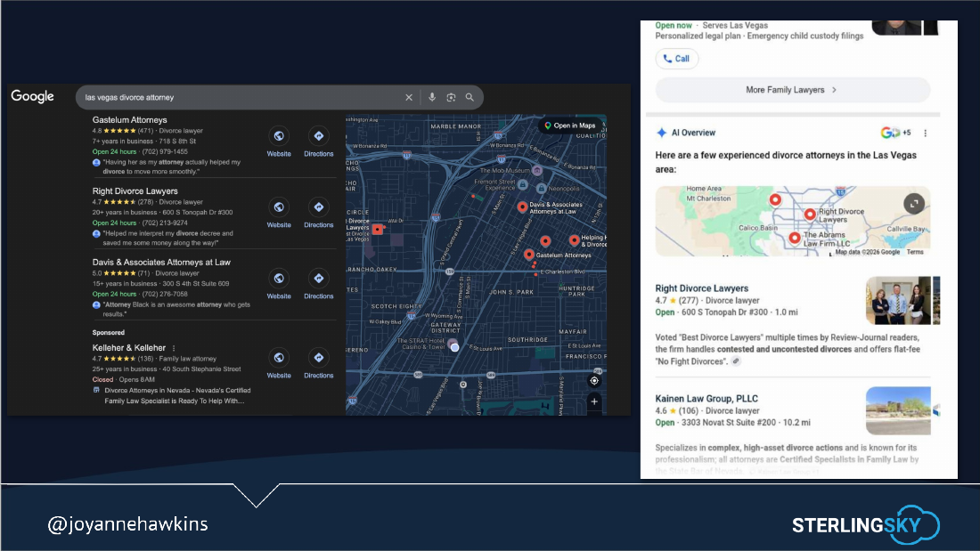
Task: Open AI Overview three-dot options menu
Action: pyautogui.click(x=925, y=133)
